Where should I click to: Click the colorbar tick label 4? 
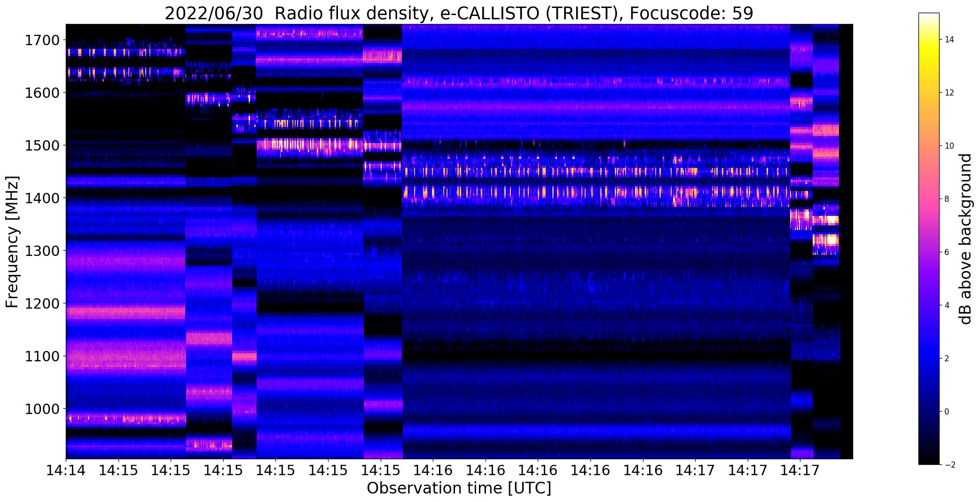pos(947,305)
